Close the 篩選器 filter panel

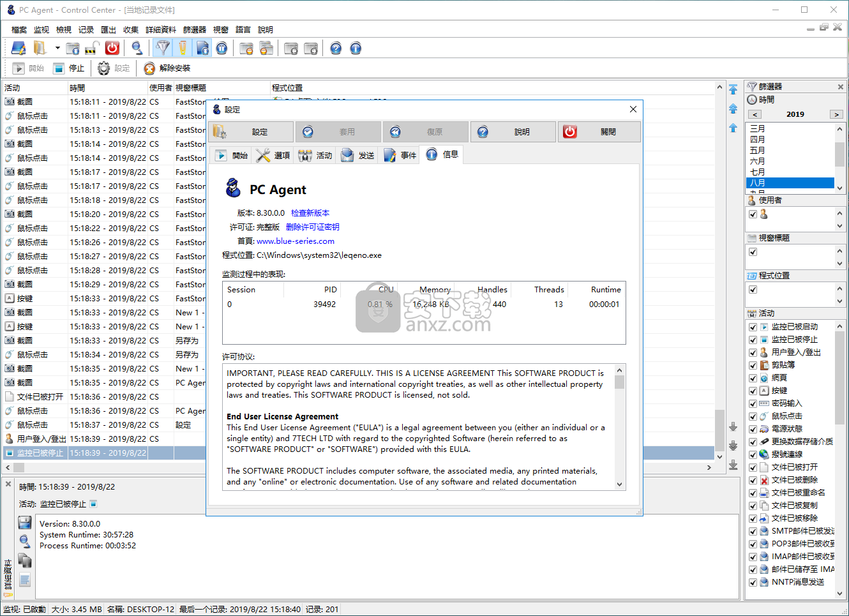click(x=840, y=87)
